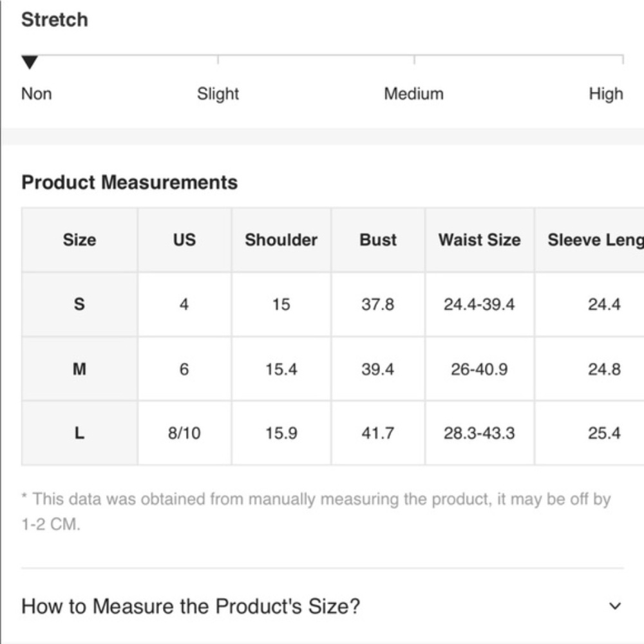This screenshot has width=644, height=644.
Task: Expand the How to Measure chevron
Action: click(x=615, y=606)
